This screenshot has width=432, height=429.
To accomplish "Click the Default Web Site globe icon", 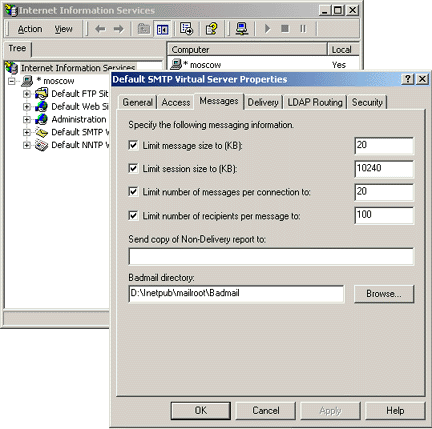I will tap(41, 106).
